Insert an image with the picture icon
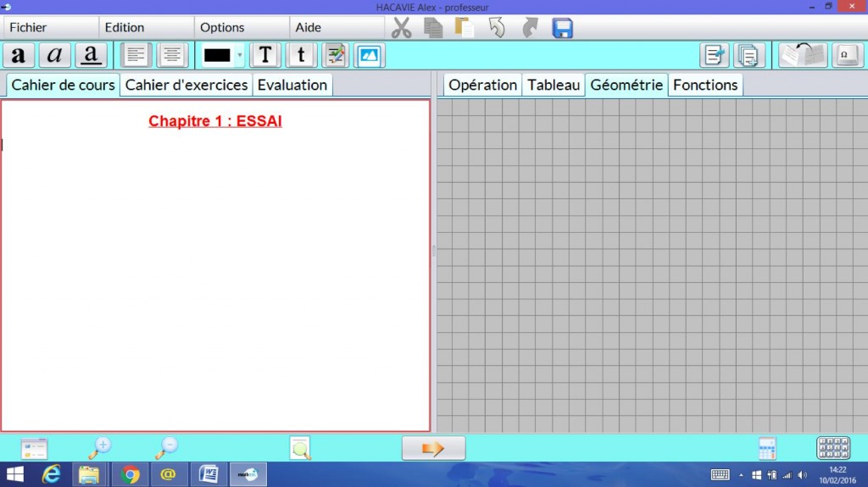This screenshot has height=487, width=868. 369,56
